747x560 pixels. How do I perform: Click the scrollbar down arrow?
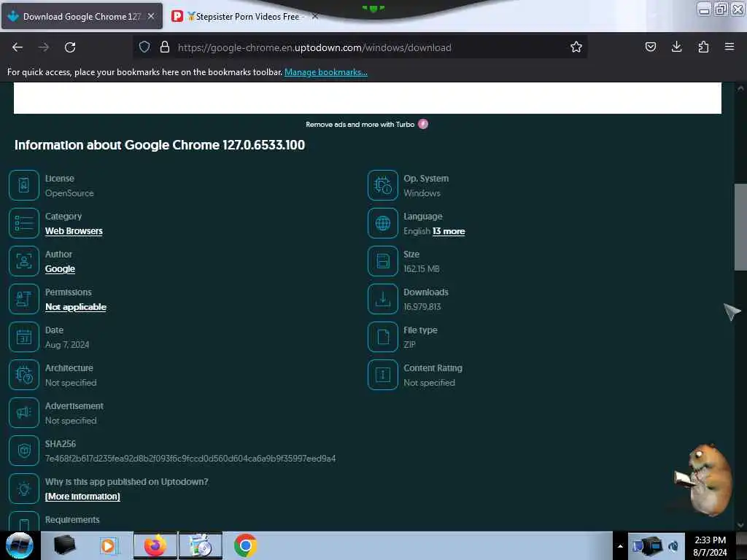(x=740, y=525)
